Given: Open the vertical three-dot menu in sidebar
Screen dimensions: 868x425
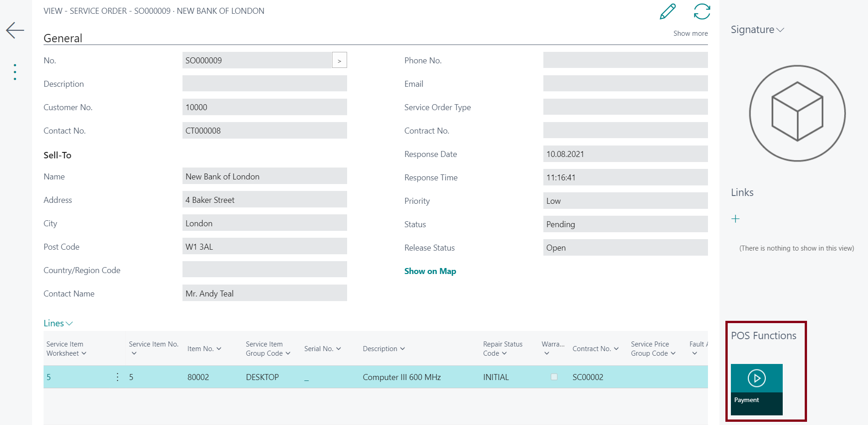Looking at the screenshot, I should pos(15,72).
